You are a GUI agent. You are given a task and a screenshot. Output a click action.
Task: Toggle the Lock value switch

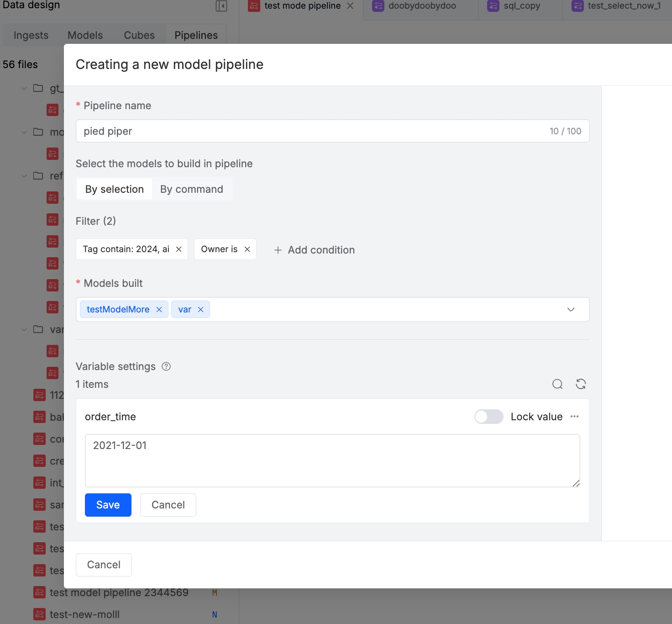pyautogui.click(x=488, y=417)
